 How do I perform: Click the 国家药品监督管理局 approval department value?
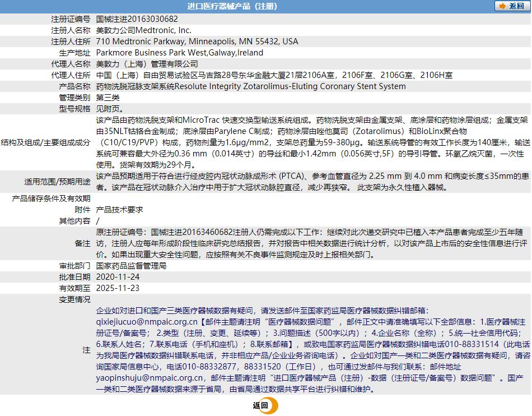131,266
